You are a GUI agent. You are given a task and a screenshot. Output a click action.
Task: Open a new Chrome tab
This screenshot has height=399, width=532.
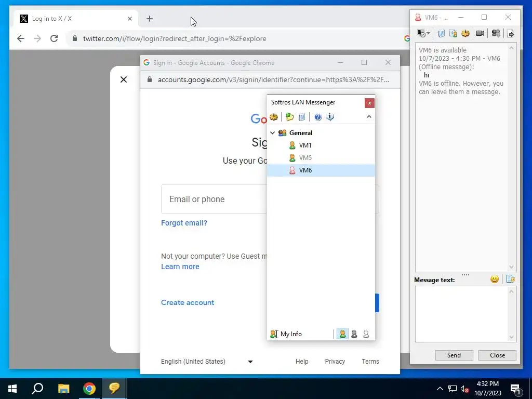[x=150, y=19]
